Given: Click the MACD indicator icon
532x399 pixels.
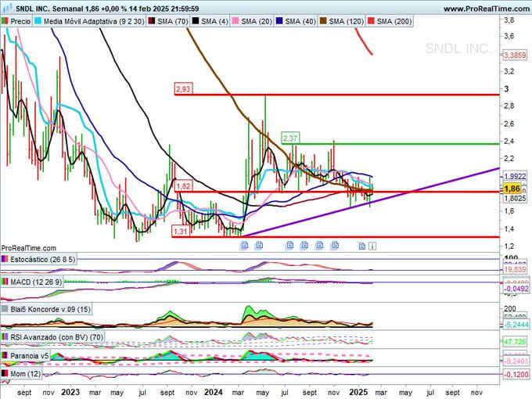Looking at the screenshot, I should click(x=5, y=282).
